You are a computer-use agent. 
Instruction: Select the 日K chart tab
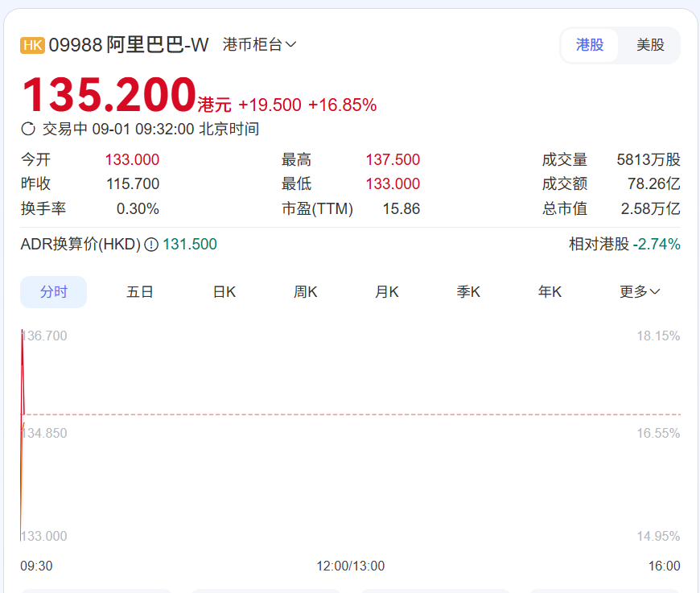[224, 292]
